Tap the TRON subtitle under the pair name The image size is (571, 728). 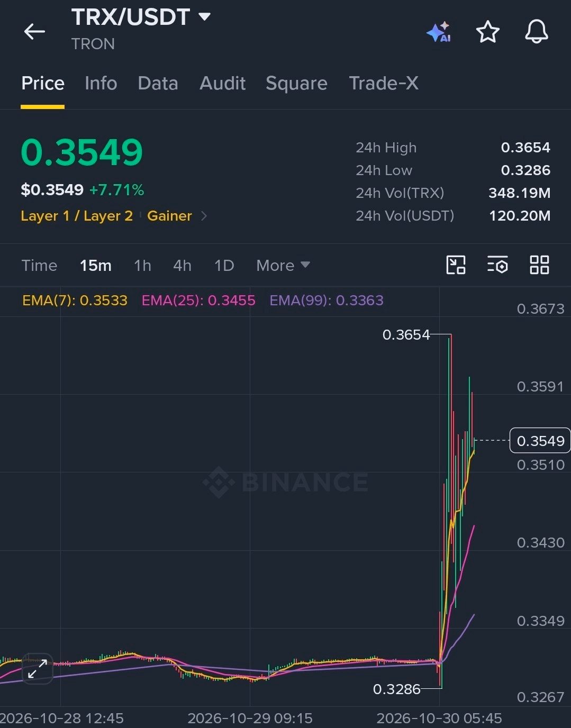[93, 44]
